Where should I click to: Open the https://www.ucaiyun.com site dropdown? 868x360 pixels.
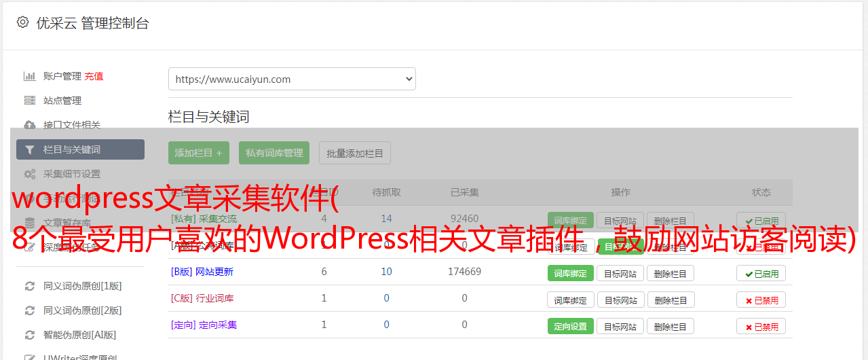tap(292, 79)
